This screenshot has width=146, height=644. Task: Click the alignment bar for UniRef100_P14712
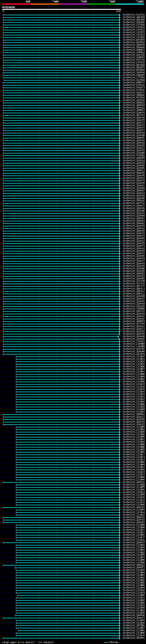[62, 15]
